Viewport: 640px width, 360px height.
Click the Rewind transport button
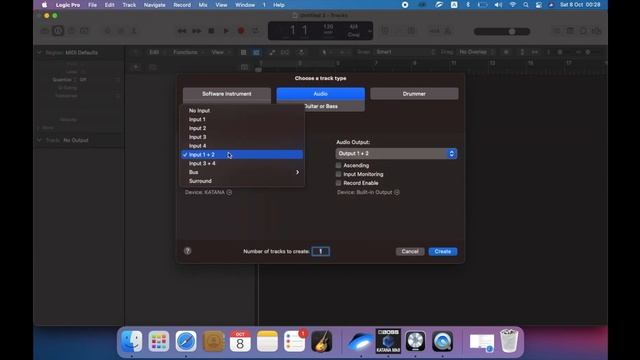[182, 31]
